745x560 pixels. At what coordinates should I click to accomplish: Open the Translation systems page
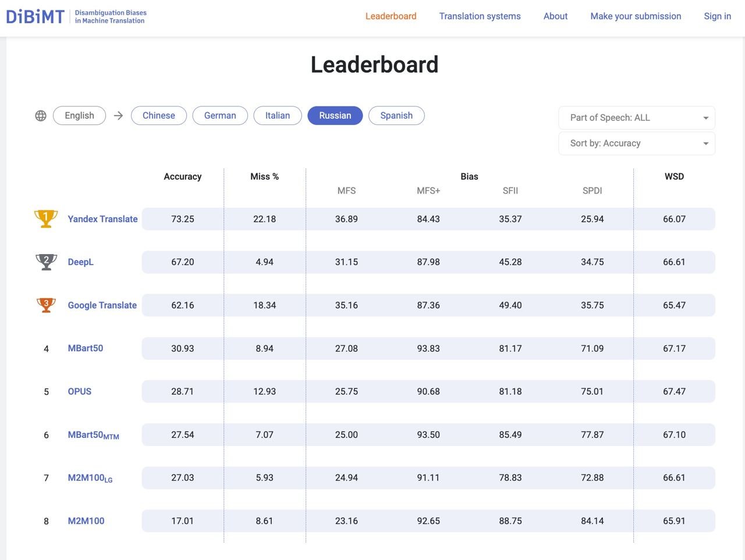click(480, 16)
